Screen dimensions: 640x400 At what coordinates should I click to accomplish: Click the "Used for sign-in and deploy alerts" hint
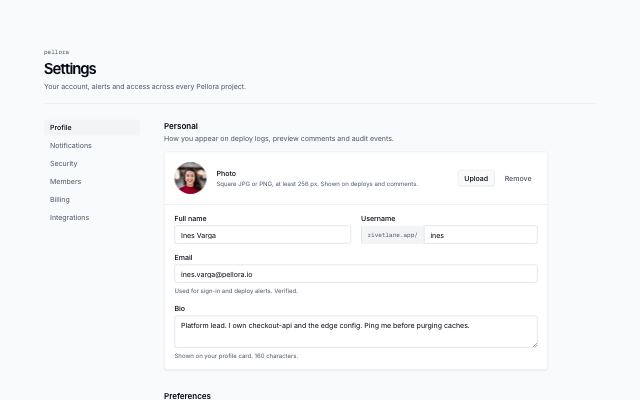point(236,291)
